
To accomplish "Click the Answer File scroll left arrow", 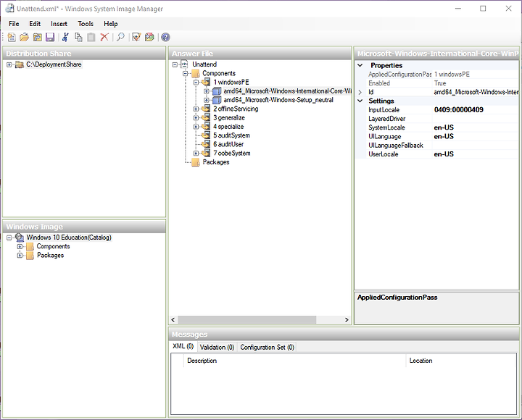I will [x=173, y=319].
